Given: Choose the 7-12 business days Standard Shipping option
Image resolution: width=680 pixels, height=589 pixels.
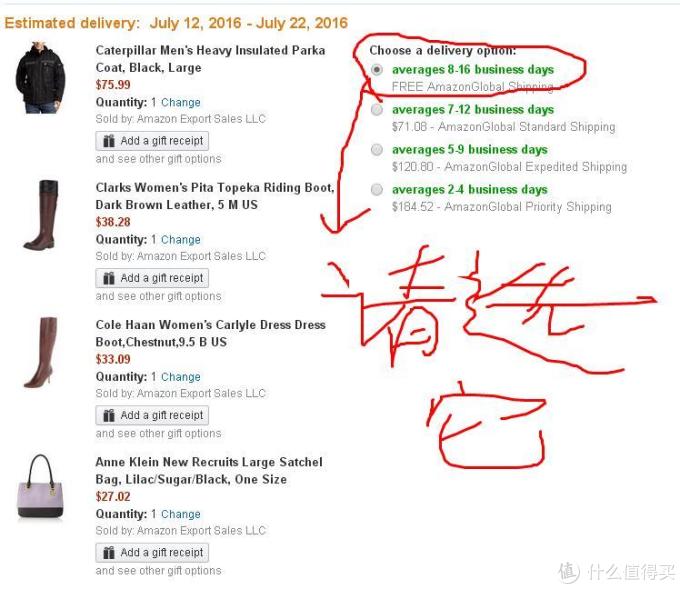Looking at the screenshot, I should click(377, 109).
